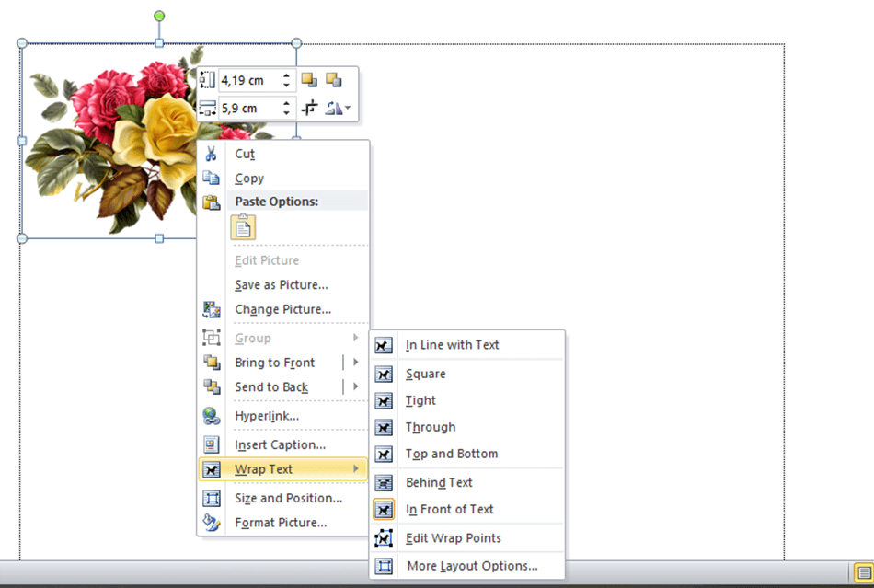
Task: Choose the In Front of Text wrap option
Action: (449, 509)
